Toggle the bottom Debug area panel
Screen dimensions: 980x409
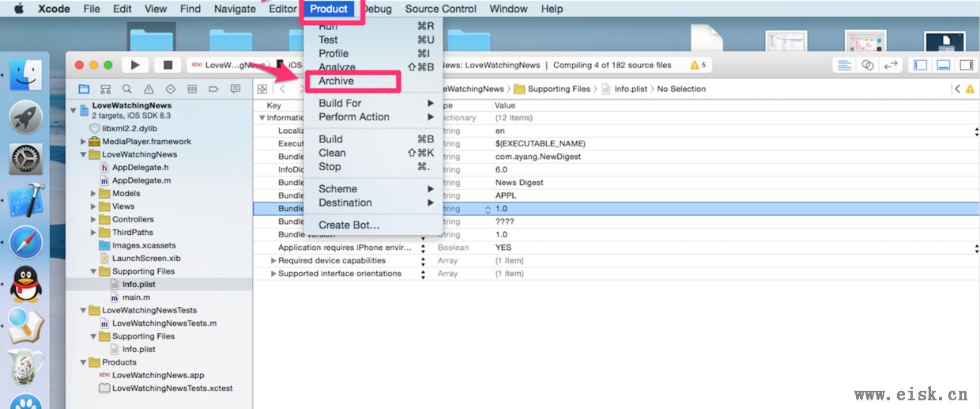pyautogui.click(x=944, y=65)
